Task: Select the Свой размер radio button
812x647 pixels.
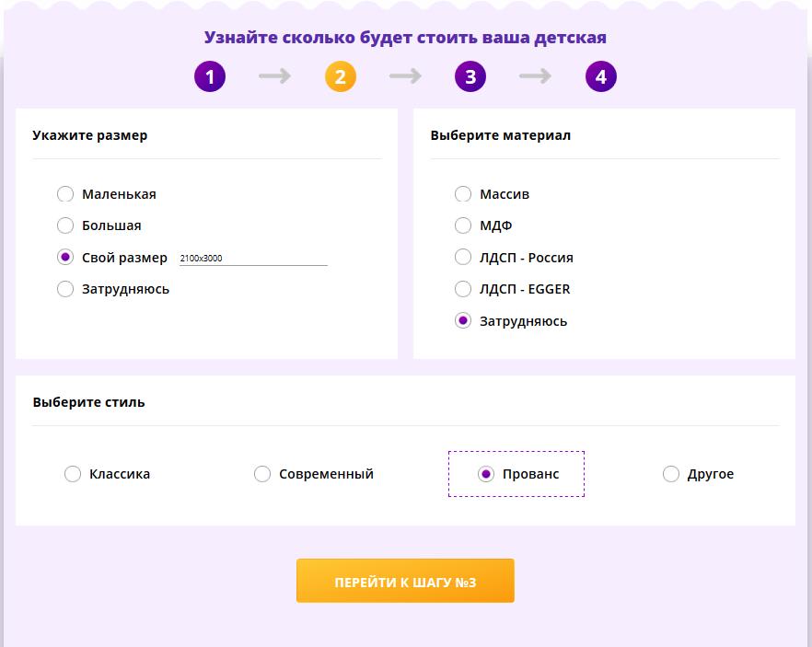Action: [x=65, y=258]
